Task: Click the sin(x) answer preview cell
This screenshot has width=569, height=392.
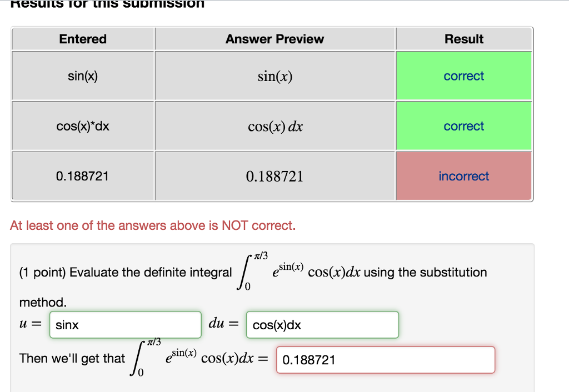Action: click(x=274, y=76)
